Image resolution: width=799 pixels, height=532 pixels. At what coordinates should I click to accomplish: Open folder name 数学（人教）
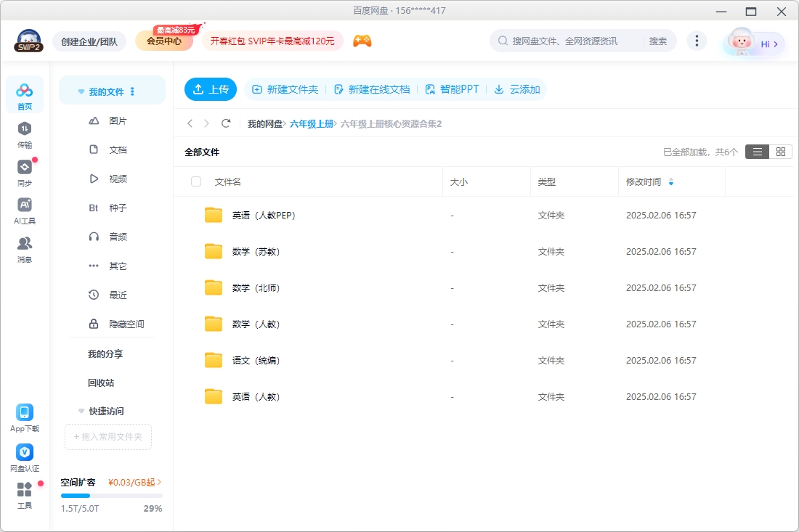(256, 324)
